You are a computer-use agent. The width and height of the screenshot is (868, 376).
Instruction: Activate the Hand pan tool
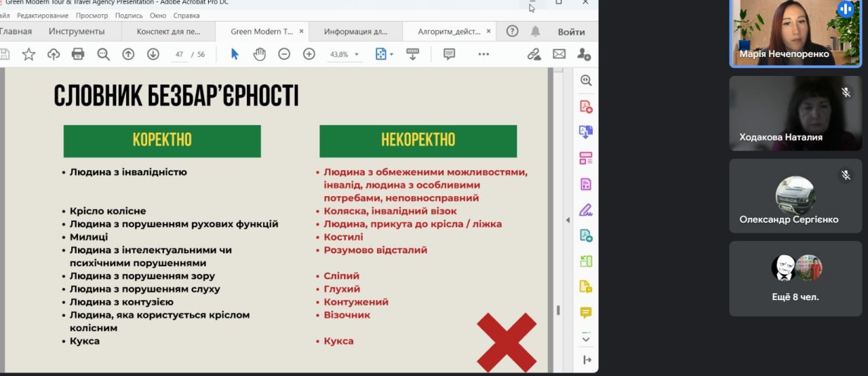[x=259, y=54]
